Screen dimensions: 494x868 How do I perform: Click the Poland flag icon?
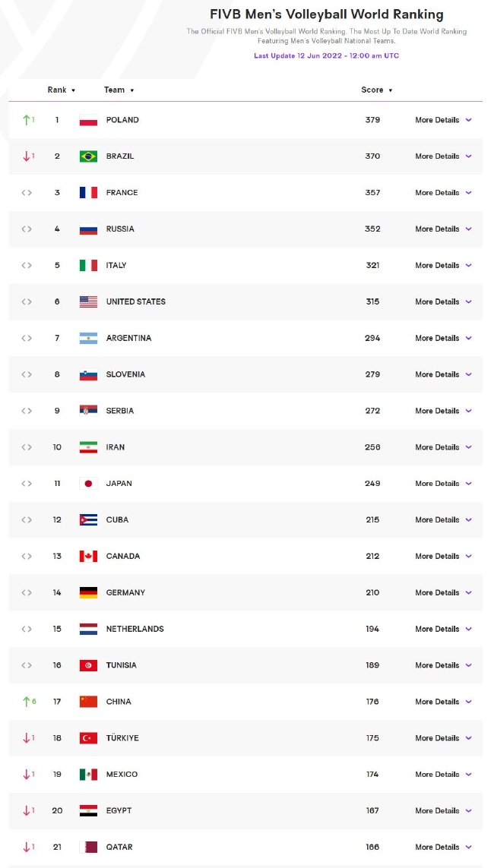coord(88,120)
